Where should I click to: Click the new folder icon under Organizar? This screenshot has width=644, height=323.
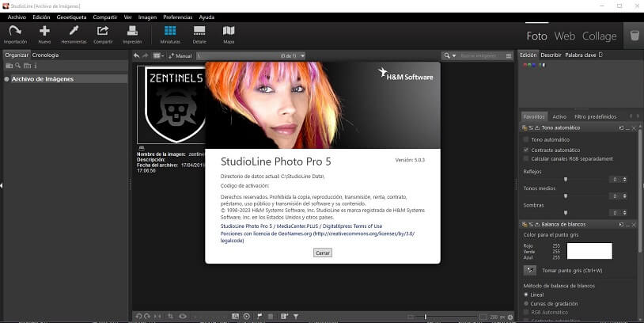[9, 66]
